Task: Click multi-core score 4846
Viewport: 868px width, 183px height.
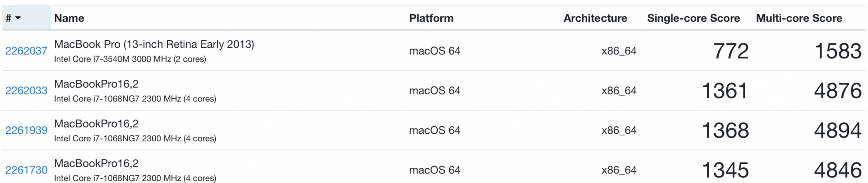Action: [838, 170]
